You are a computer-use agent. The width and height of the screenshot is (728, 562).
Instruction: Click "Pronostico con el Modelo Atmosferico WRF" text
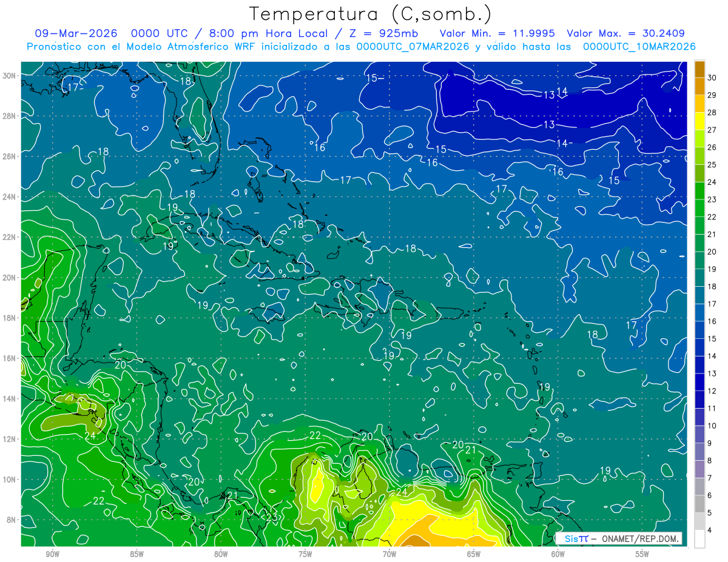pyautogui.click(x=142, y=47)
